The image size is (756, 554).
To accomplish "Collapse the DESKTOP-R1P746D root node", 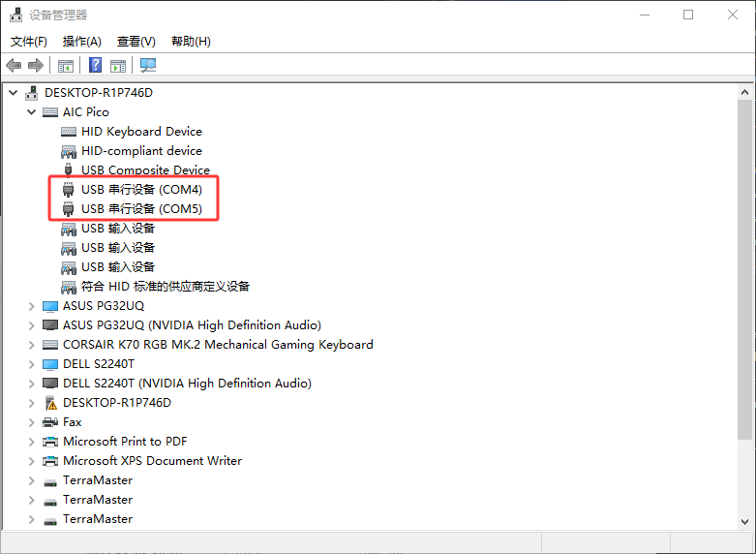I will 14,93.
